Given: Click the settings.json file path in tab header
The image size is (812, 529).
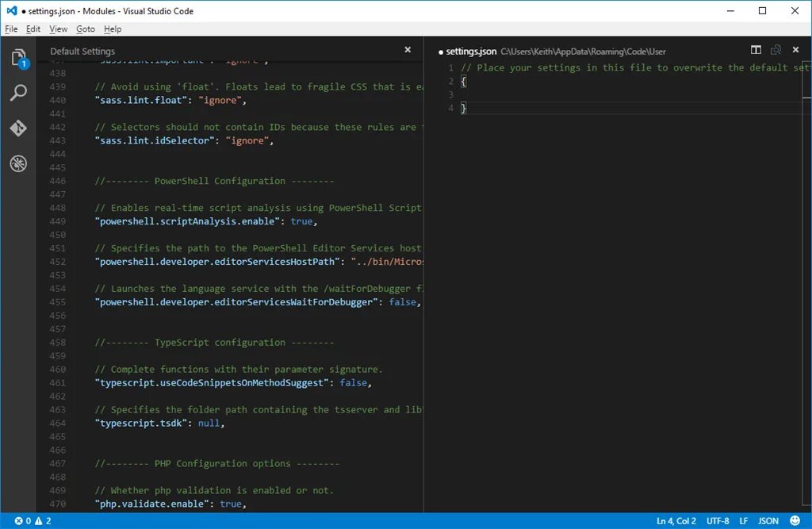Looking at the screenshot, I should [x=583, y=52].
